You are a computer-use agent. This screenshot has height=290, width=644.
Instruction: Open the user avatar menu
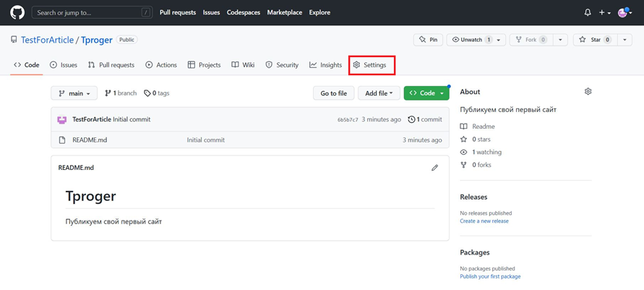[624, 13]
